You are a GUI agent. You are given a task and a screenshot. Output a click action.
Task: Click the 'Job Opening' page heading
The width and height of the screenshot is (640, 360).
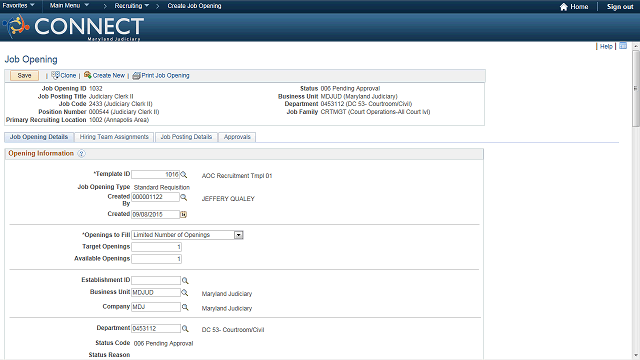pos(31,60)
